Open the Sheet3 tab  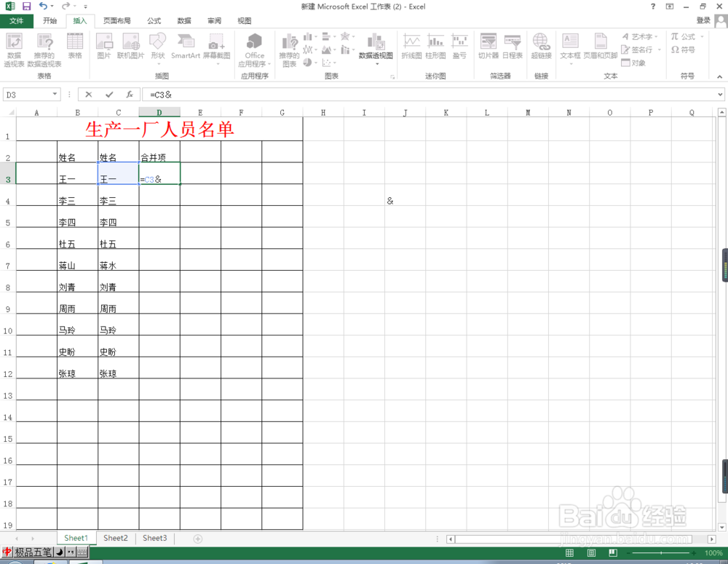pyautogui.click(x=154, y=538)
